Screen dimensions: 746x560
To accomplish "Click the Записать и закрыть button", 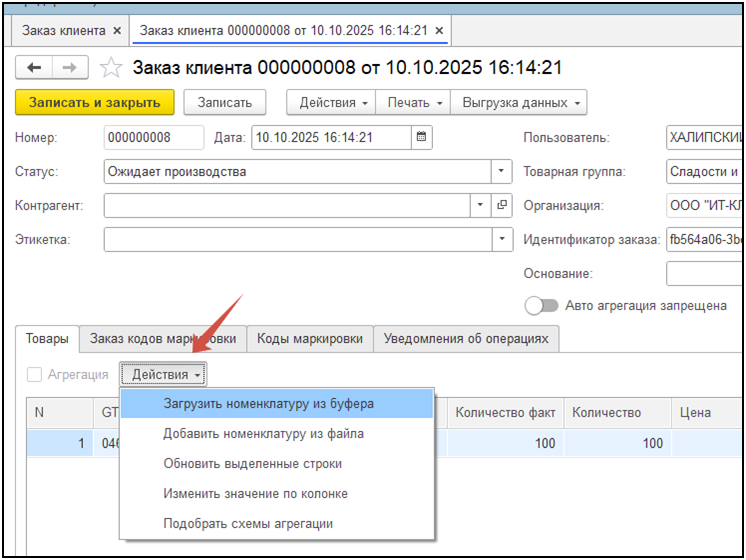I will [95, 102].
